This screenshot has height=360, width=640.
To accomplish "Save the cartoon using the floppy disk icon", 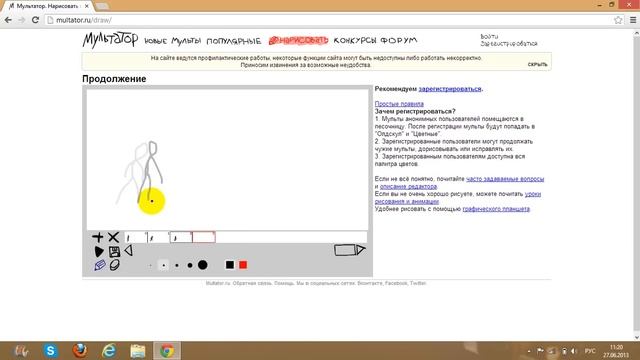I will click(114, 251).
